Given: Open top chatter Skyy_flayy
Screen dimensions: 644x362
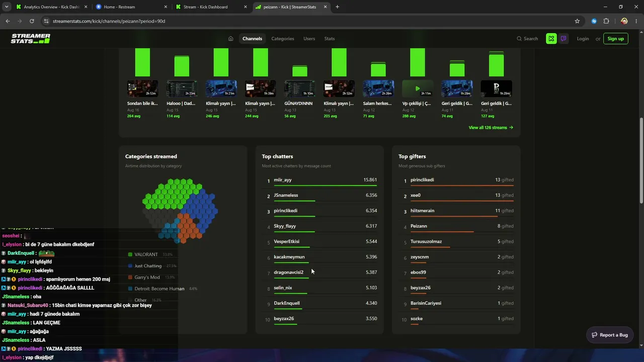Looking at the screenshot, I should (285, 226).
